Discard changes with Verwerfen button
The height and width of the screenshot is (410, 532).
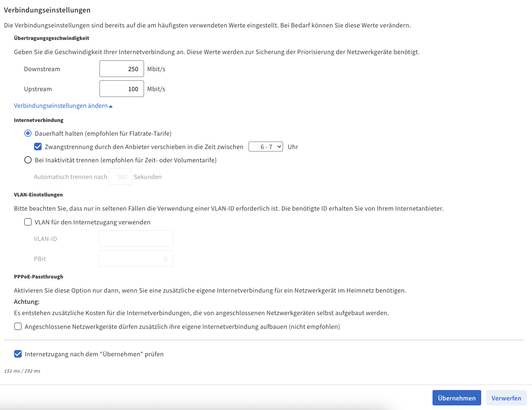point(506,398)
